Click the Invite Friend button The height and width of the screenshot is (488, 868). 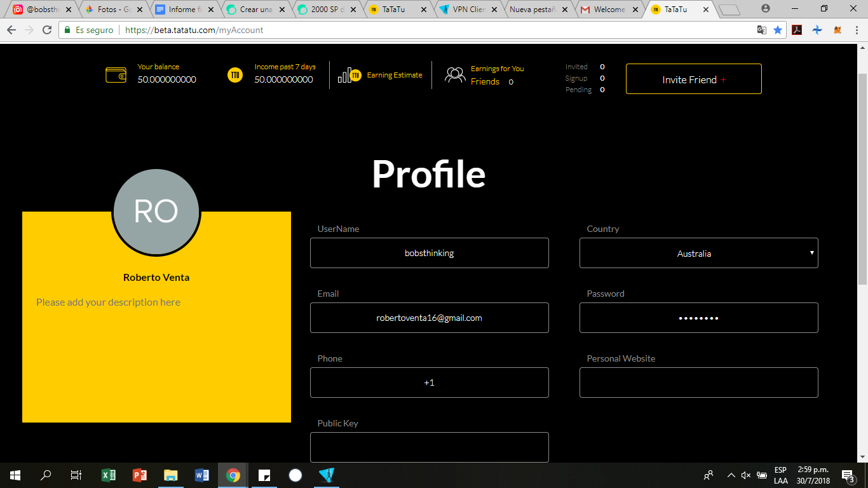click(693, 79)
